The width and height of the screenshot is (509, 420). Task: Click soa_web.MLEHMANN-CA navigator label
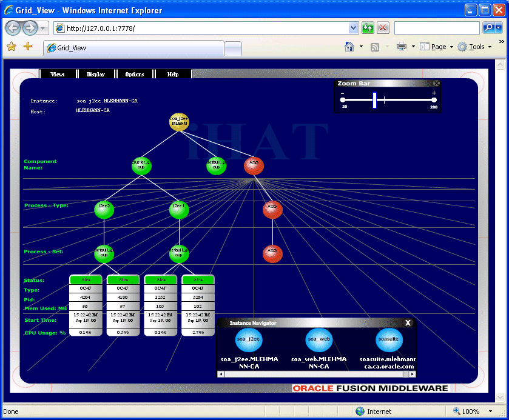pyautogui.click(x=319, y=362)
